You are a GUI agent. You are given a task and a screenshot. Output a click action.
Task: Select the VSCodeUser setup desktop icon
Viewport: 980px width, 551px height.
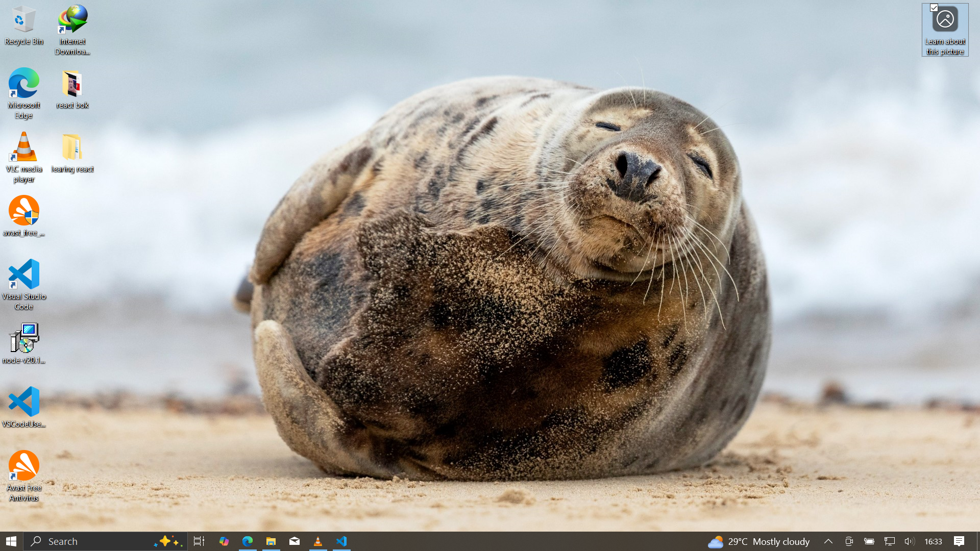coord(23,402)
